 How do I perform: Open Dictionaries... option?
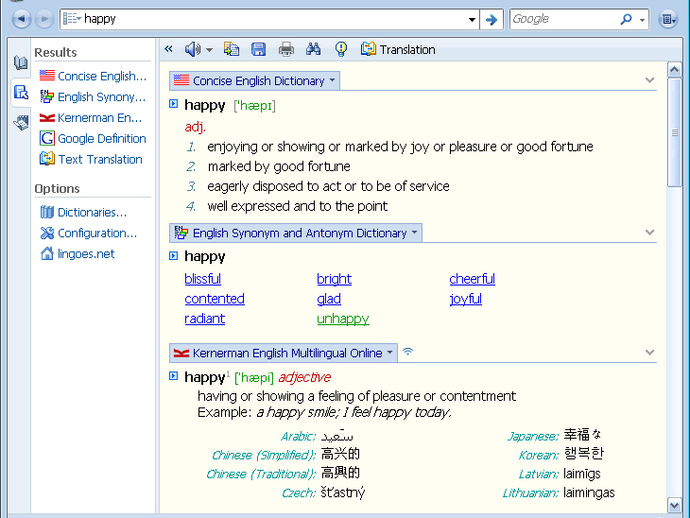click(83, 212)
